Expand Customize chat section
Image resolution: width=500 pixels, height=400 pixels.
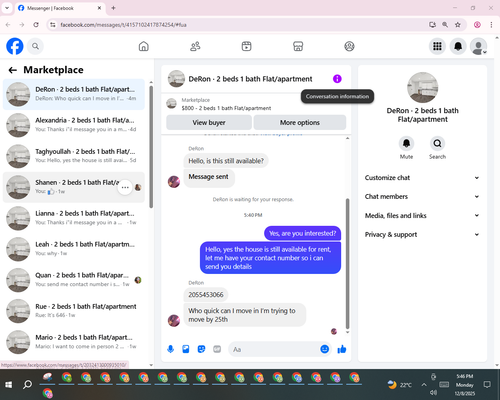[x=422, y=178]
